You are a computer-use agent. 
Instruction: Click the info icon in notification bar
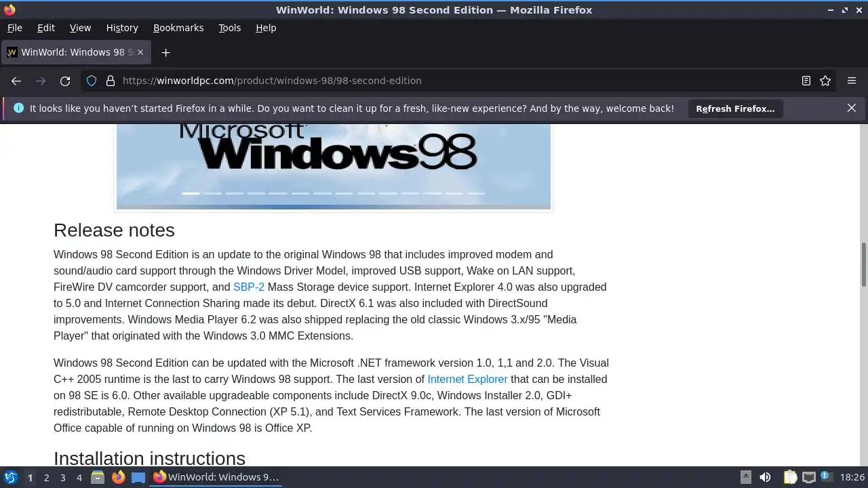coord(18,108)
